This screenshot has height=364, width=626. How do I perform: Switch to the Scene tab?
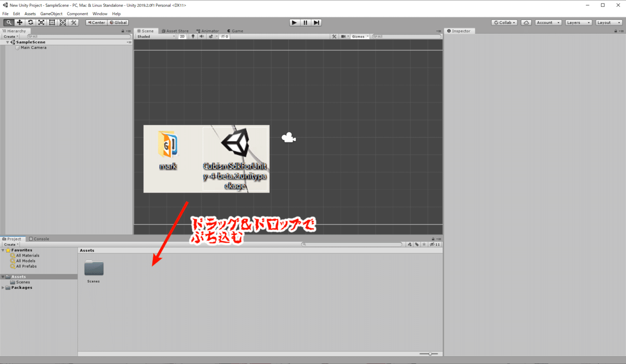point(145,31)
